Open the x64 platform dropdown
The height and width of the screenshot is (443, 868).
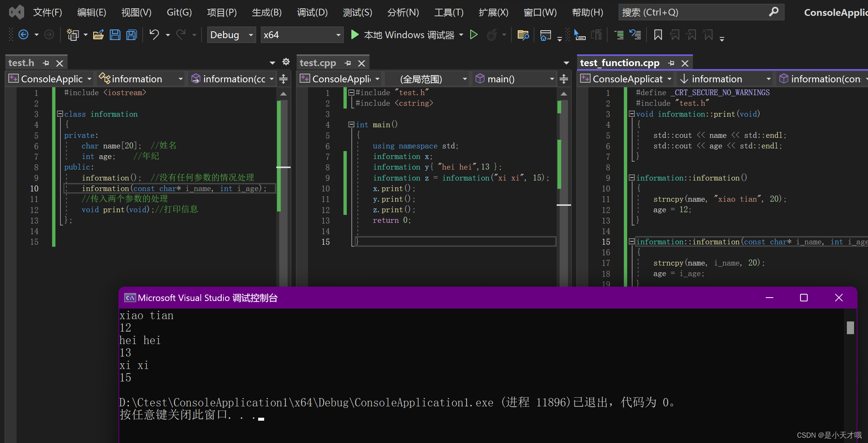(x=302, y=35)
